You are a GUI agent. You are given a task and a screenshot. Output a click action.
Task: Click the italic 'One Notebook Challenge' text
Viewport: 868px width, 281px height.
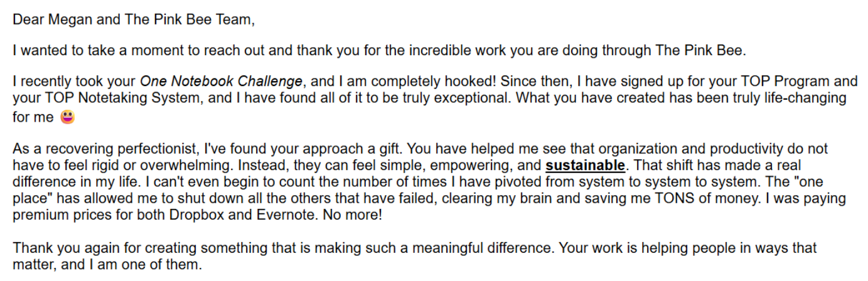click(x=222, y=82)
